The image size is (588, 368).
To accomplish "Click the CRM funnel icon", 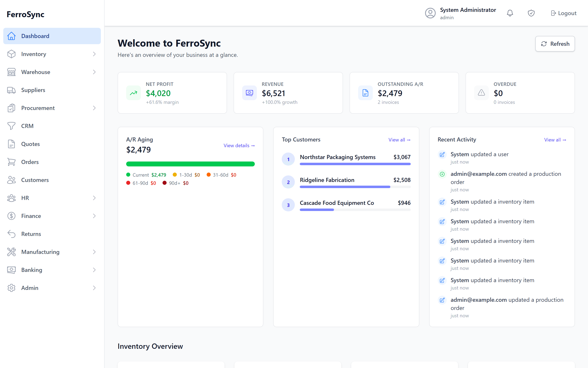I will tap(11, 126).
